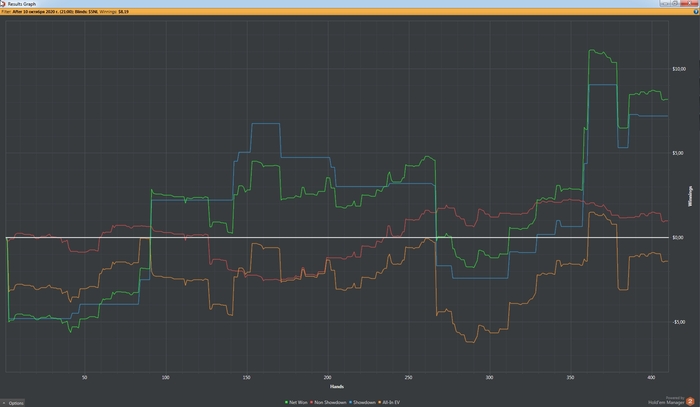The image size is (700, 407).
Task: Click the blue help icon in filter bar
Action: pyautogui.click(x=696, y=12)
